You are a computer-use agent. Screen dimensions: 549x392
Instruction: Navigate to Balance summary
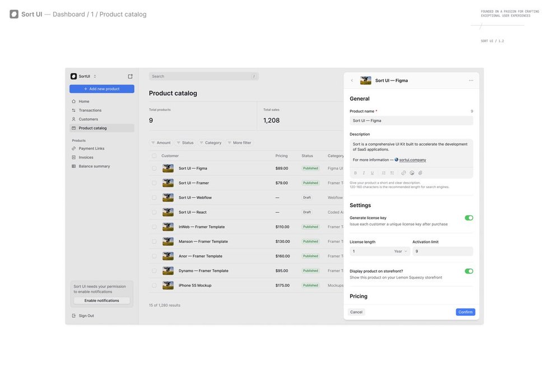(102, 166)
